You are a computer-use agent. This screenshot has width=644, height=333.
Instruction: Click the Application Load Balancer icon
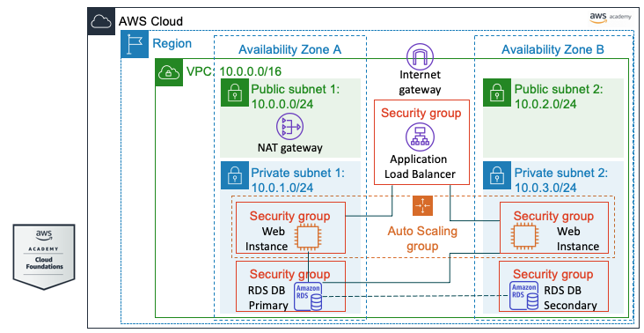coord(421,137)
